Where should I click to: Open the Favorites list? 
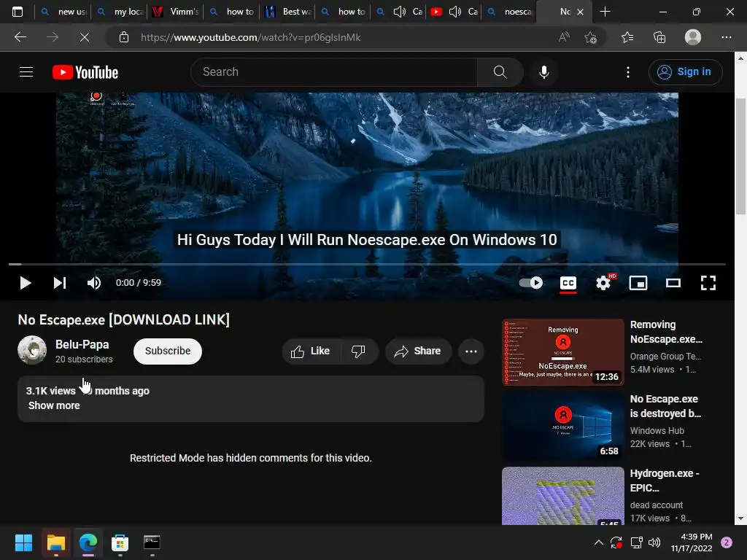point(627,37)
